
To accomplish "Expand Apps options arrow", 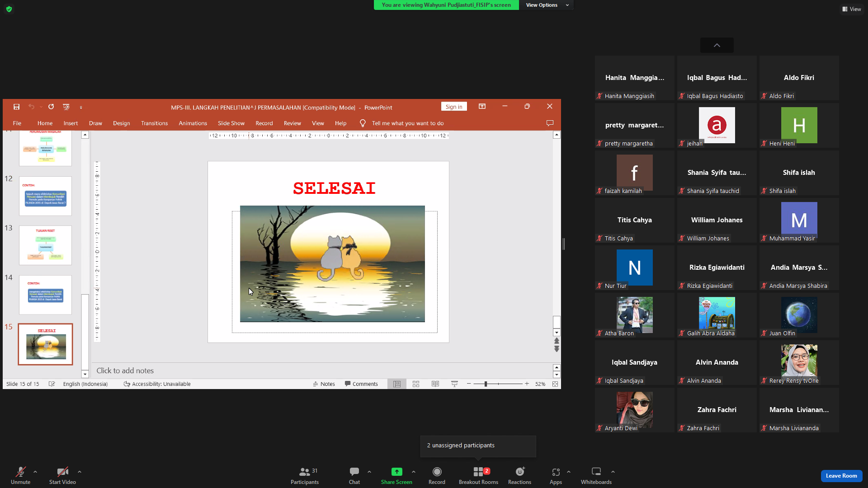I will coord(569,472).
